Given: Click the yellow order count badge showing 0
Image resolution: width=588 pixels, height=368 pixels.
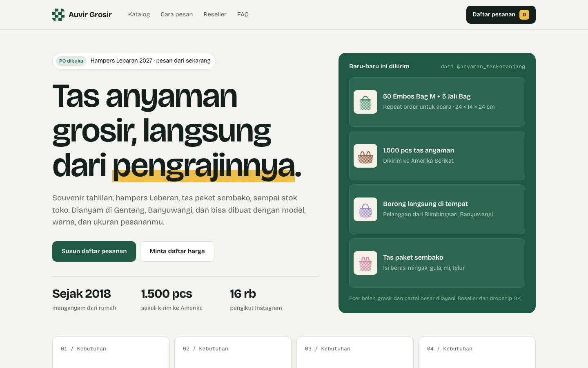Looking at the screenshot, I should tap(524, 15).
